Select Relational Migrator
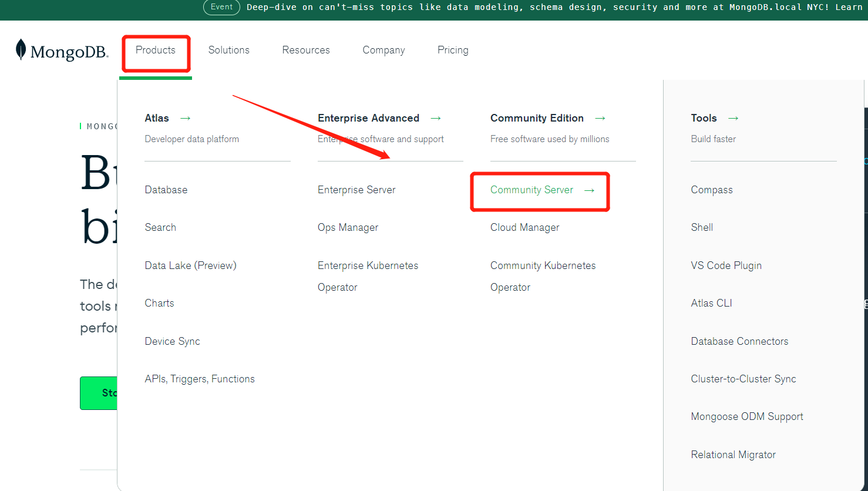868x491 pixels. click(x=733, y=455)
